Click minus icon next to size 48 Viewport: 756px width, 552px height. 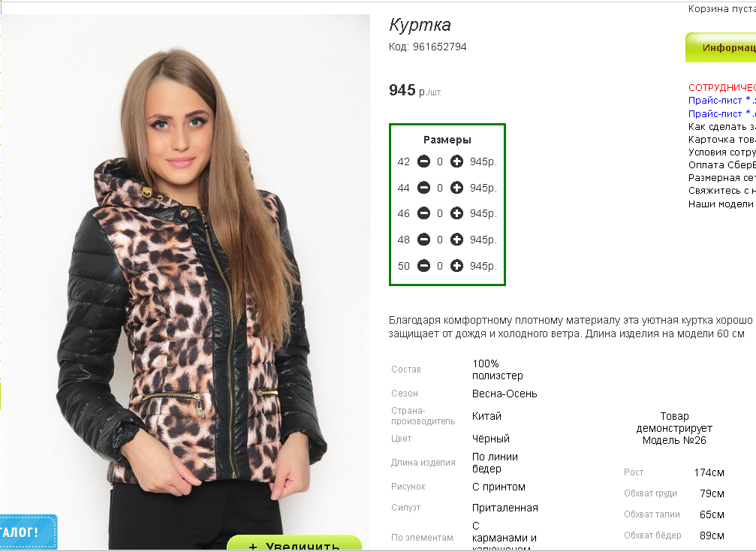pos(423,240)
